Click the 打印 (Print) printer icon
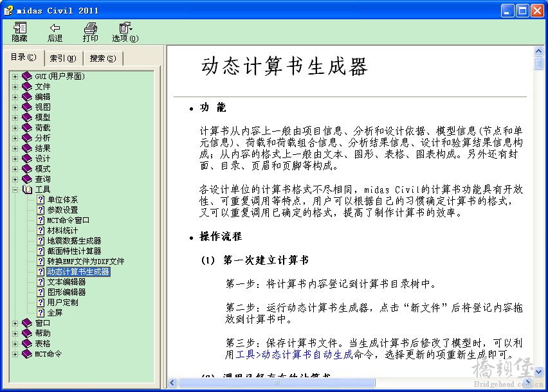The width and height of the screenshot is (548, 392). [91, 28]
